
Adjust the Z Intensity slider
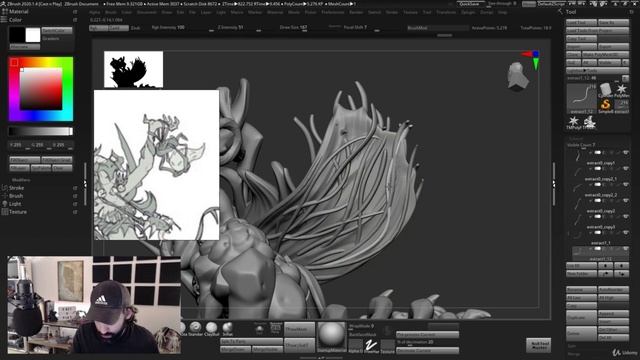[x=240, y=28]
